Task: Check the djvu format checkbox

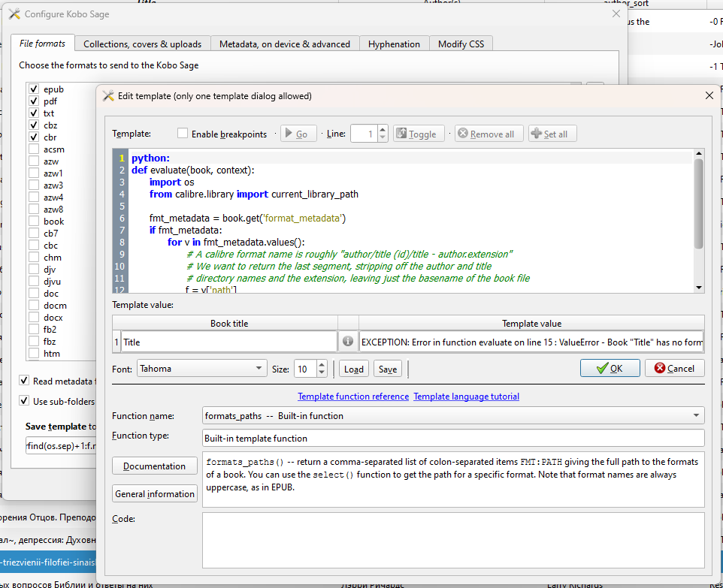Action: point(34,281)
